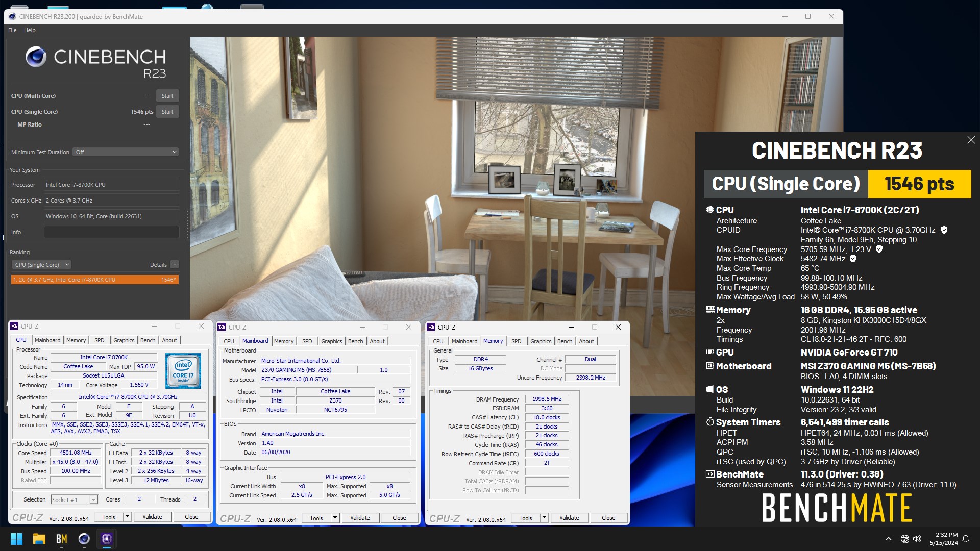
Task: Open notifications bell icon
Action: pos(966,539)
